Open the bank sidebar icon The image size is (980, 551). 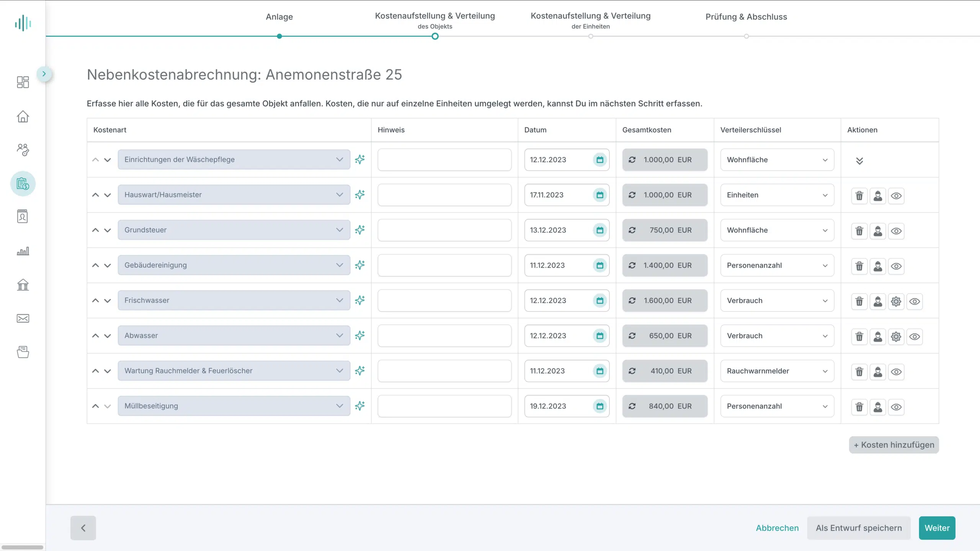pos(23,284)
